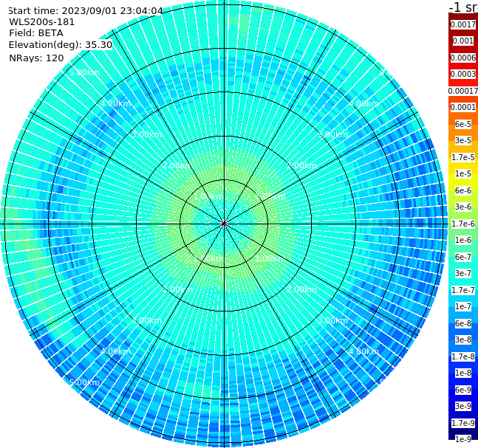This screenshot has width=478, height=448.
Task: Click the 6e-9 colorbar tick label
Action: pyautogui.click(x=463, y=390)
